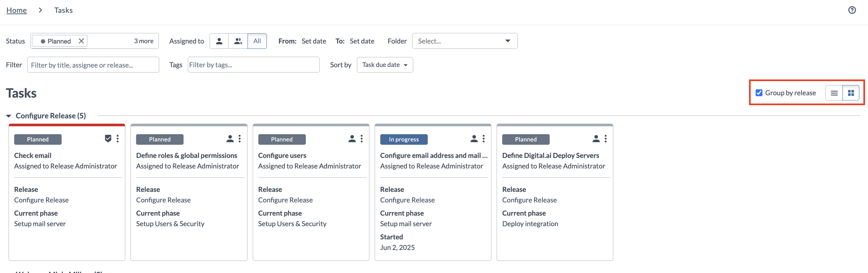Open Define Digital.ai Deploy Servers task
Image resolution: width=868 pixels, height=273 pixels.
550,155
